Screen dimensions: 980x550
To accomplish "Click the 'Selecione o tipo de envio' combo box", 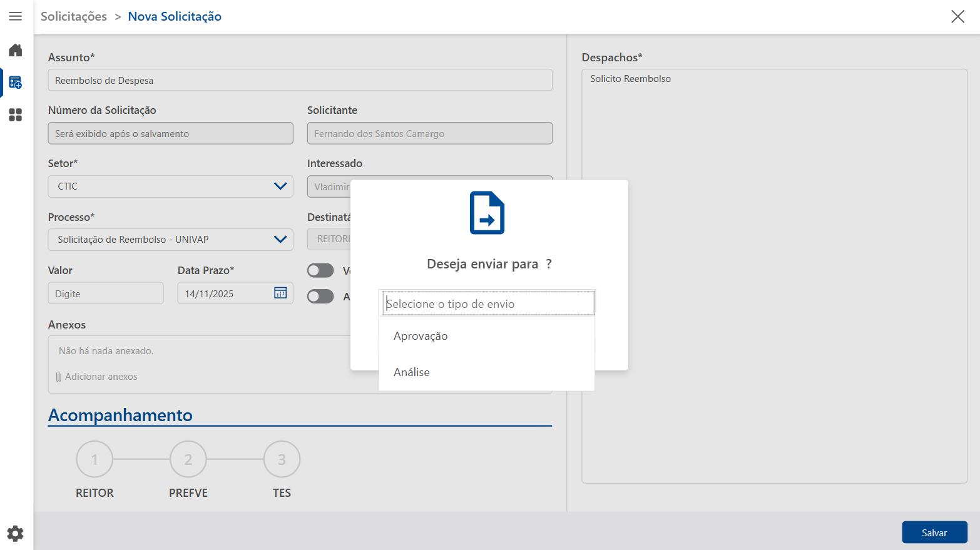I will (x=488, y=304).
